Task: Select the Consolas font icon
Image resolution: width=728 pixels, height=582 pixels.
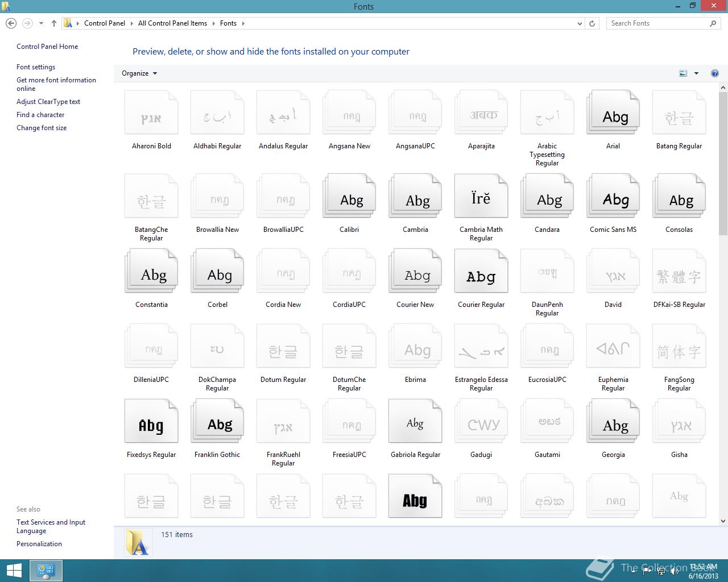Action: [679, 196]
